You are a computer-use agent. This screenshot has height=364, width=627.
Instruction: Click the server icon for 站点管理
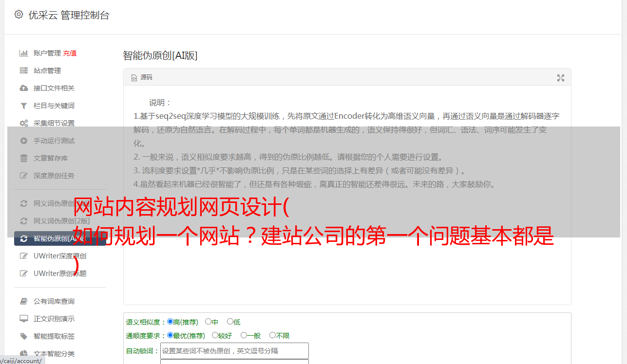[x=23, y=71]
